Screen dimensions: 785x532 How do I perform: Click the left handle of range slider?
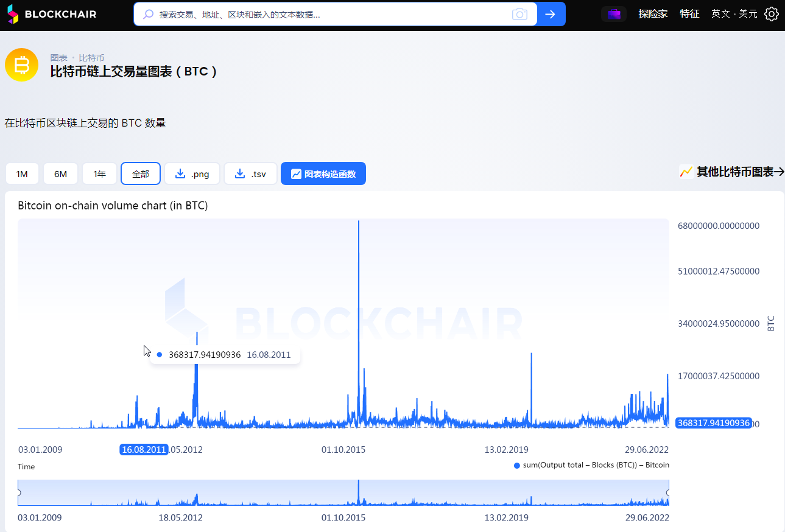click(x=19, y=492)
